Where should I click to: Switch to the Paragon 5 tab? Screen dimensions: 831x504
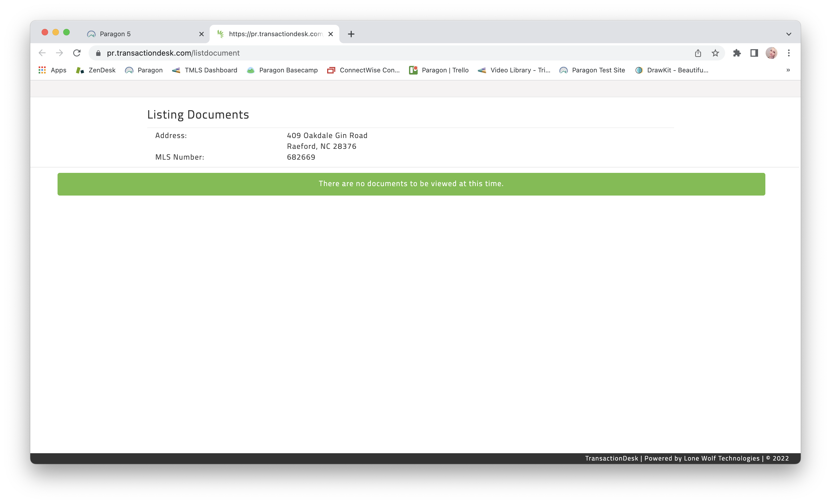coord(142,34)
